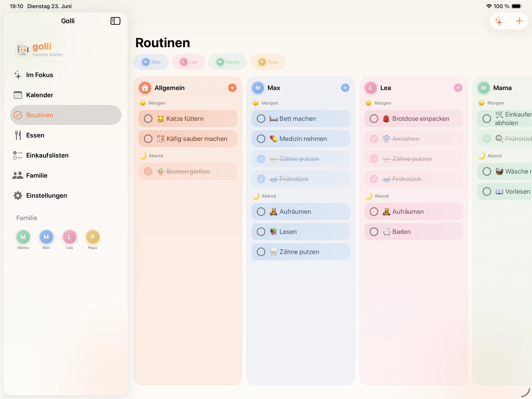Tap Mama column avatar
This screenshot has width=532, height=399.
tap(483, 88)
